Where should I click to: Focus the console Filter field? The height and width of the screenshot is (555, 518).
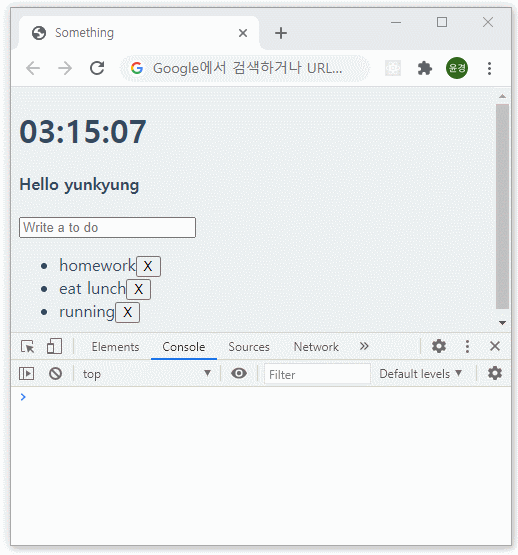pos(317,374)
